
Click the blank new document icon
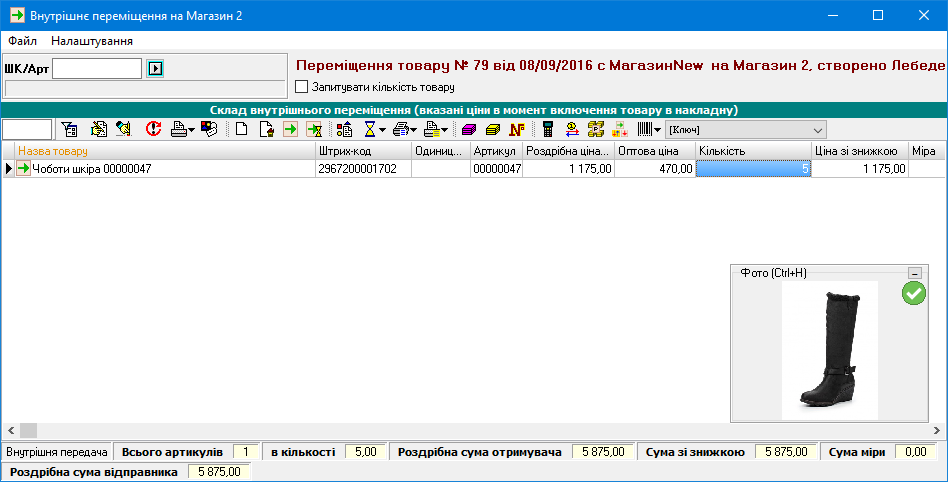[x=241, y=129]
